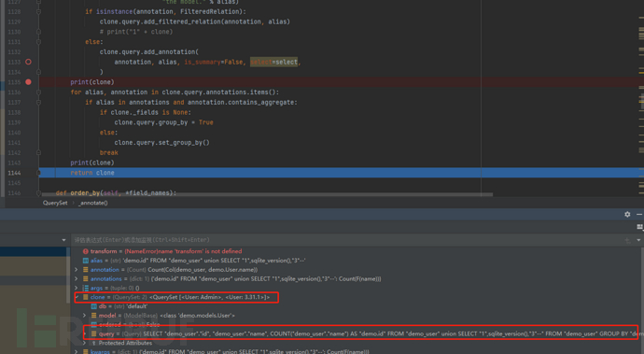Open the dropdown arrow beside the watches plus icon
This screenshot has height=354, width=644.
pos(638,240)
